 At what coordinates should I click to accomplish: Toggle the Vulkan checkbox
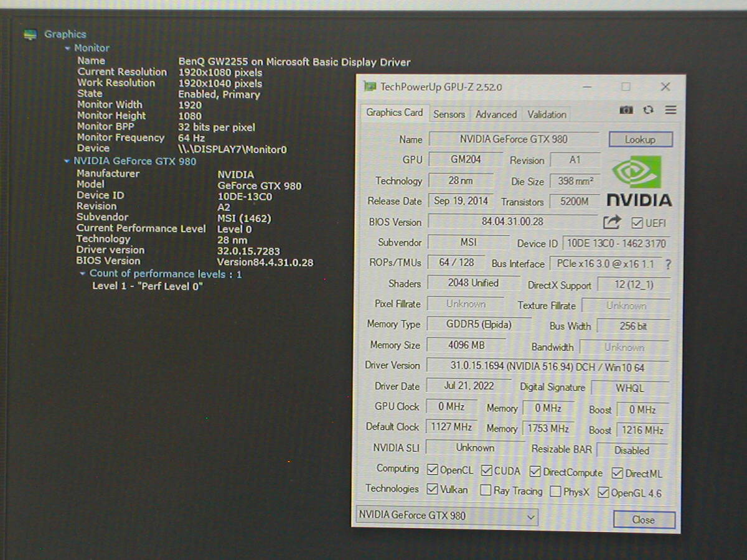point(433,489)
